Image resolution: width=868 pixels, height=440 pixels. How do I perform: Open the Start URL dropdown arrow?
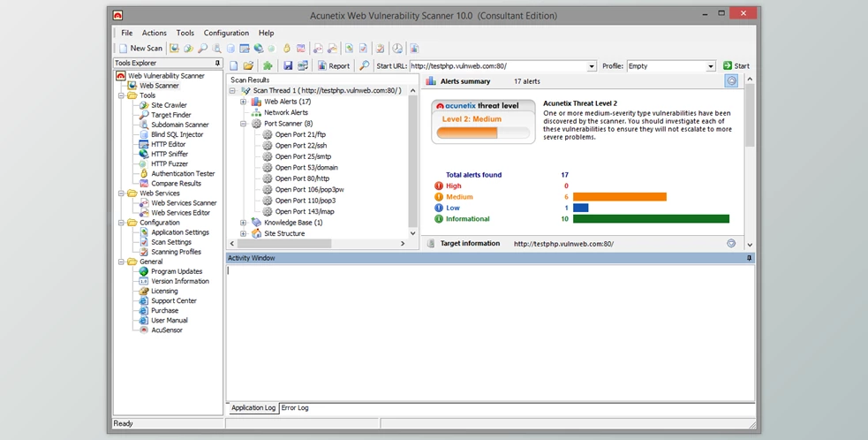(x=592, y=66)
